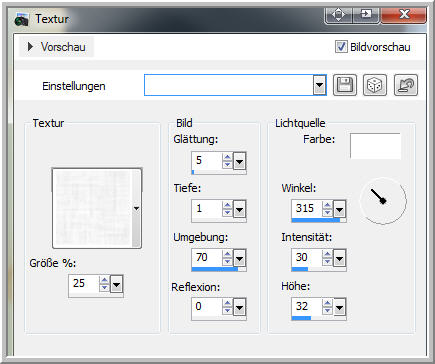This screenshot has height=364, width=435.
Task: Close the Textur dialog
Action: (404, 15)
